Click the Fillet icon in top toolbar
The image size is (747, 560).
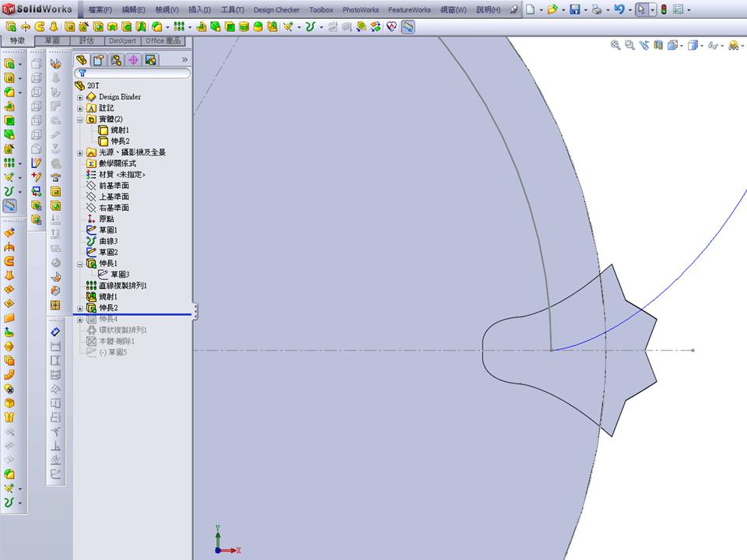pyautogui.click(x=156, y=27)
